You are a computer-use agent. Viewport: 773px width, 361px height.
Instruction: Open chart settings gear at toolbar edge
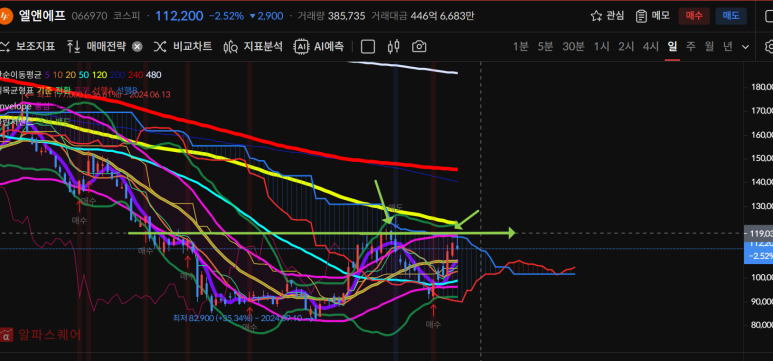click(769, 46)
